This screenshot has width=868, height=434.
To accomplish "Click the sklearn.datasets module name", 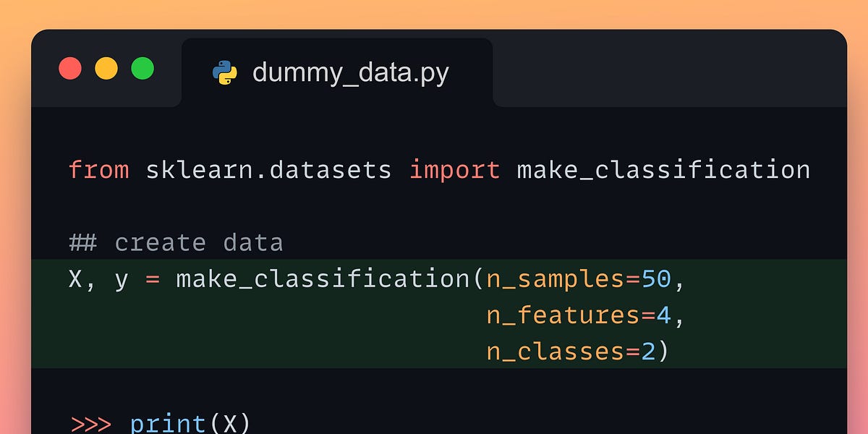I will click(270, 169).
